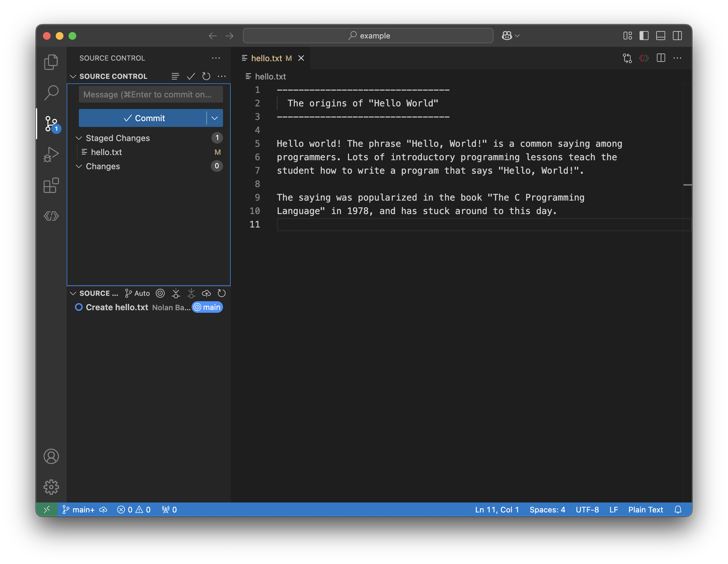Click the minimap marker in editor scrollbar
Viewport: 728px width, 564px height.
tap(687, 185)
